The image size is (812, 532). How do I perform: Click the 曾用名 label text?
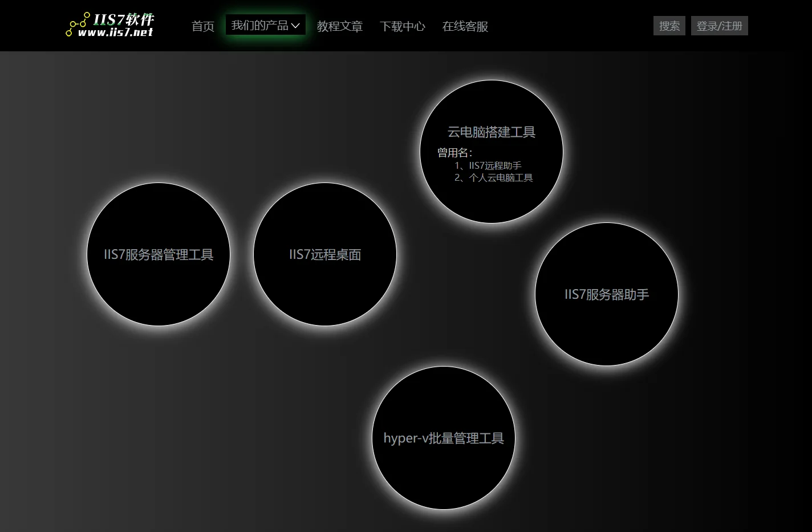click(455, 152)
